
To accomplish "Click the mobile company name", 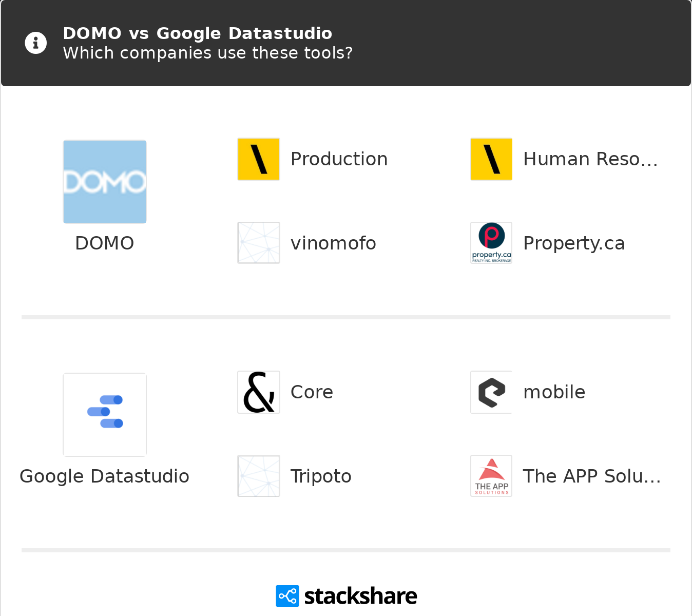I will 554,392.
